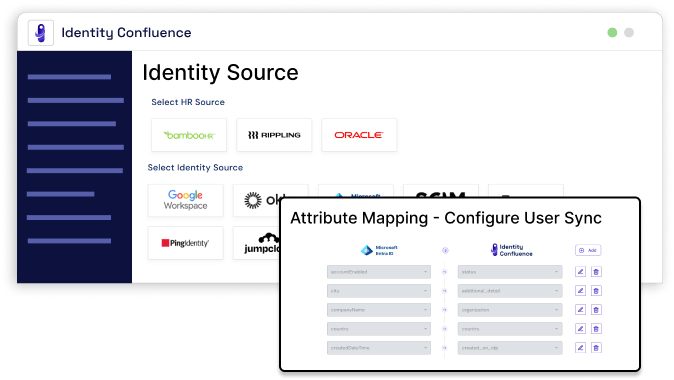
Task: Edit the accountEnabled to status mapping row
Action: pyautogui.click(x=580, y=272)
